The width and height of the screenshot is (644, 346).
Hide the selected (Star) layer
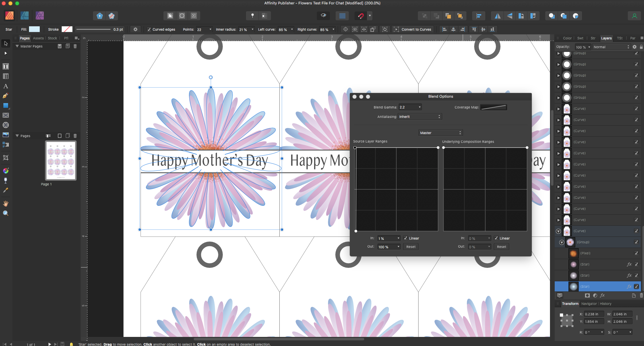[636, 287]
